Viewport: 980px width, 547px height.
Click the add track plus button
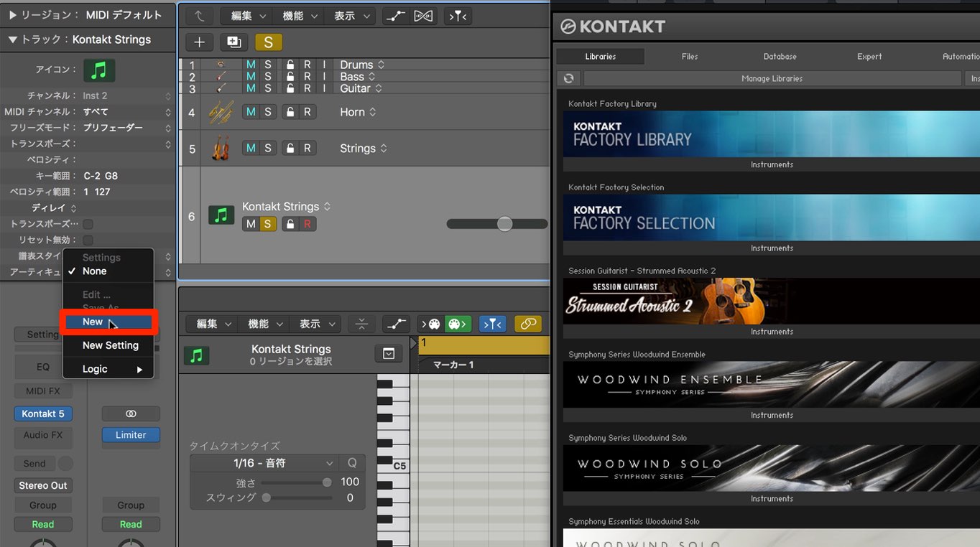coord(199,42)
